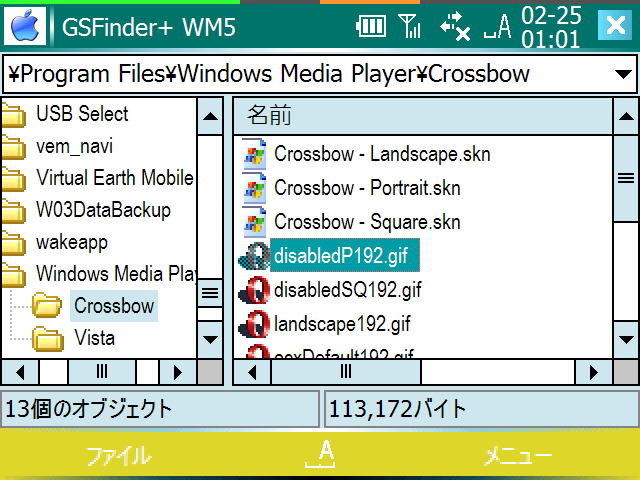Click Crossbow - Landscape.skn file icon
The width and height of the screenshot is (640, 480).
click(x=254, y=154)
